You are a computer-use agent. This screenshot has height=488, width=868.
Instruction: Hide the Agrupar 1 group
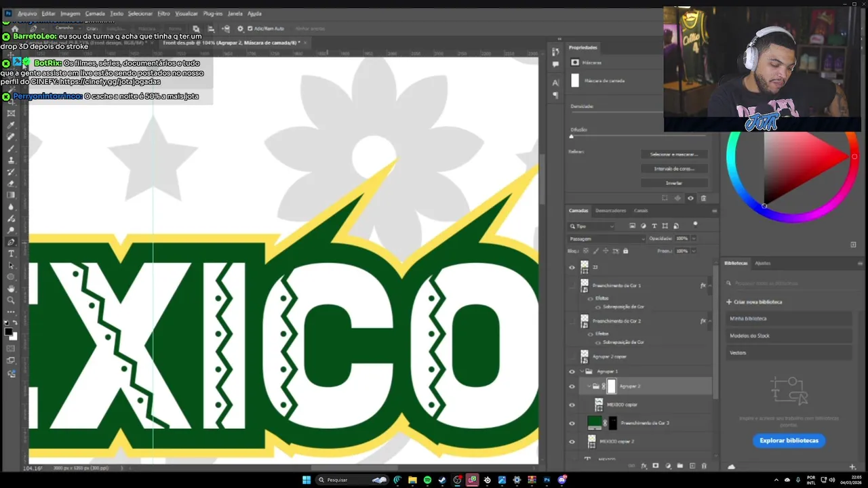572,371
